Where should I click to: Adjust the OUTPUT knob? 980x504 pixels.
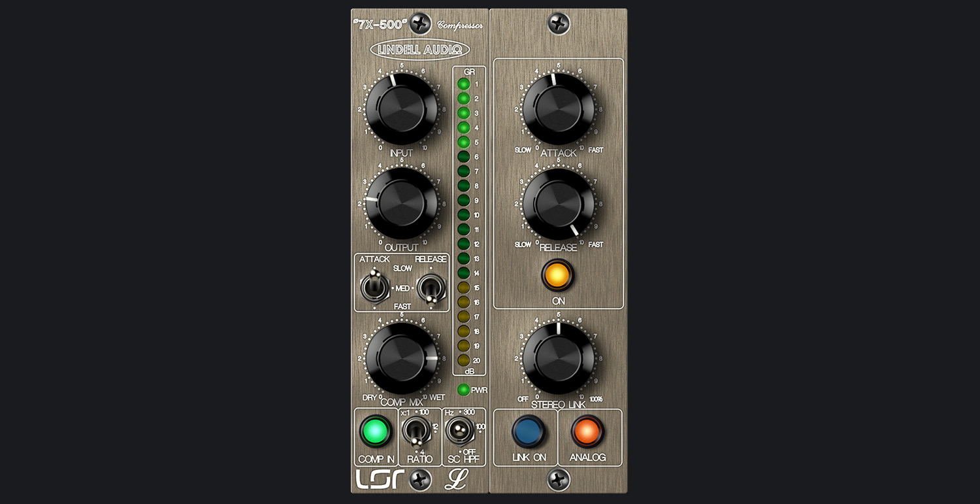pyautogui.click(x=401, y=203)
